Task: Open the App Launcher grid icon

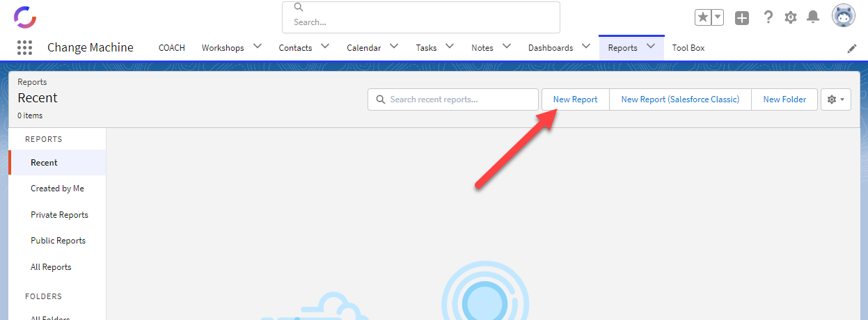Action: [24, 47]
